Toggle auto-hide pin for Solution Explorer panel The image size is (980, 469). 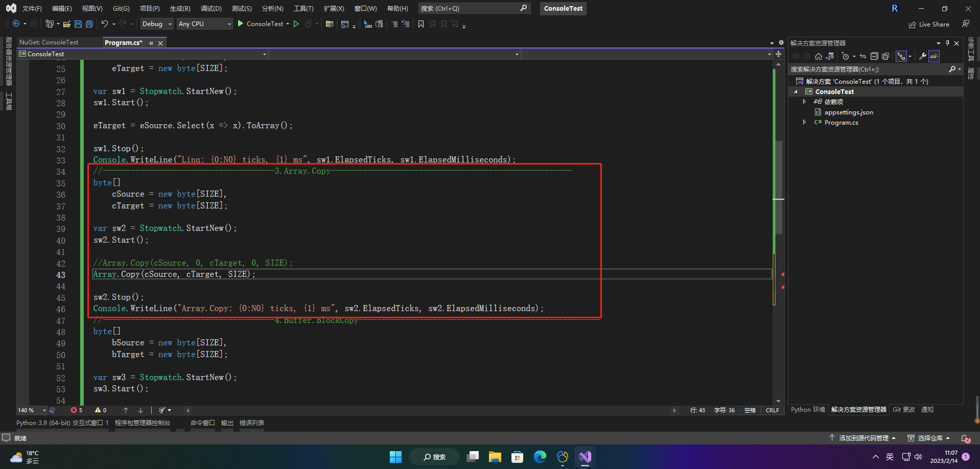pyautogui.click(x=947, y=43)
